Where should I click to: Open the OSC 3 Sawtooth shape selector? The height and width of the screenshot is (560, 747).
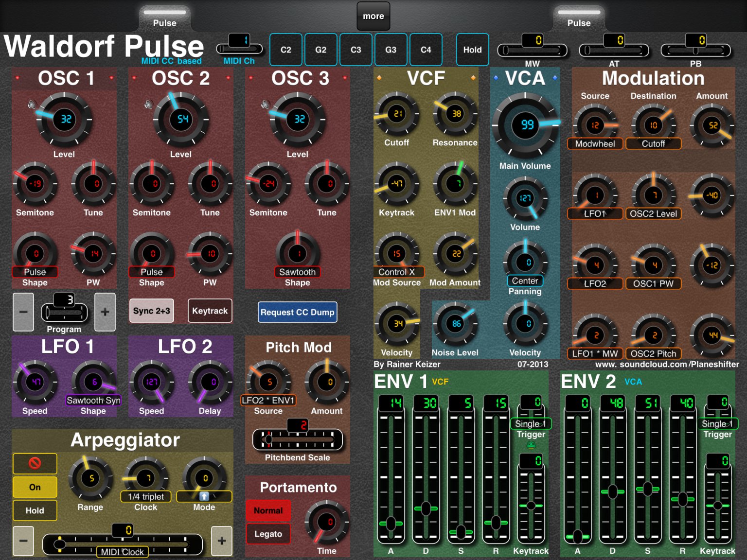[x=298, y=272]
